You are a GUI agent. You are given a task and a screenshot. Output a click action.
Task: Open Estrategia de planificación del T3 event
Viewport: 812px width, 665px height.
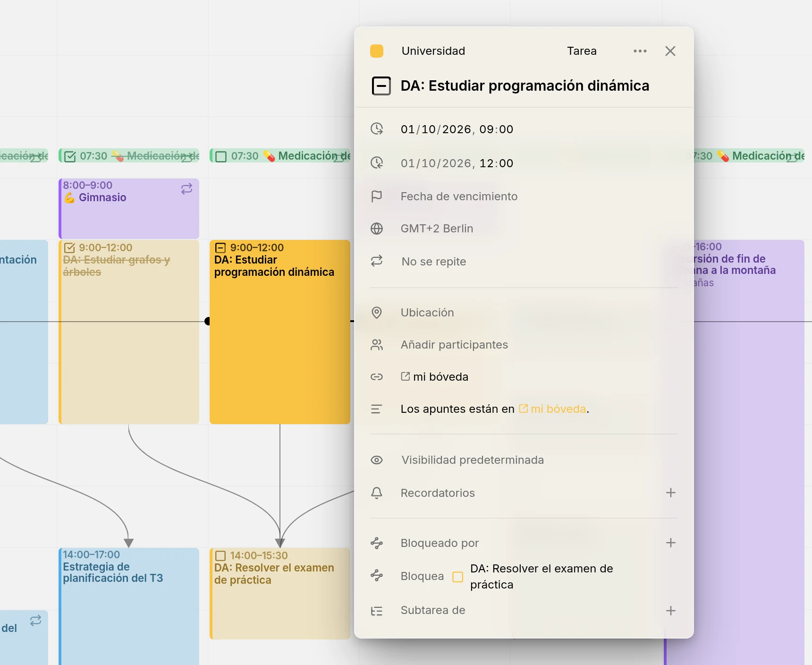[x=129, y=606]
